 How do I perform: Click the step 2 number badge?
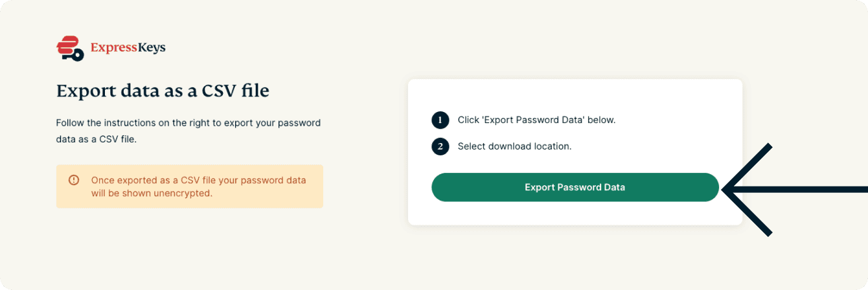coord(440,146)
